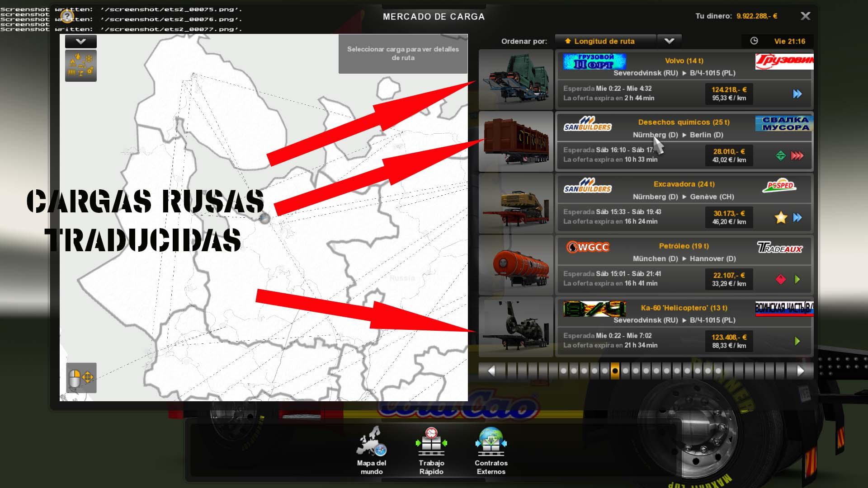Click the 'Vie 21:16' time display
868x488 pixels.
point(789,41)
